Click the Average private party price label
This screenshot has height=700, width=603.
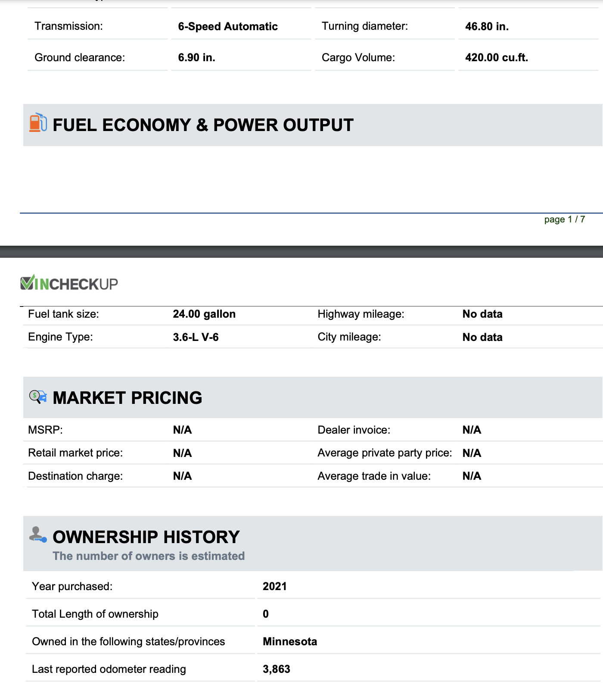click(x=385, y=453)
